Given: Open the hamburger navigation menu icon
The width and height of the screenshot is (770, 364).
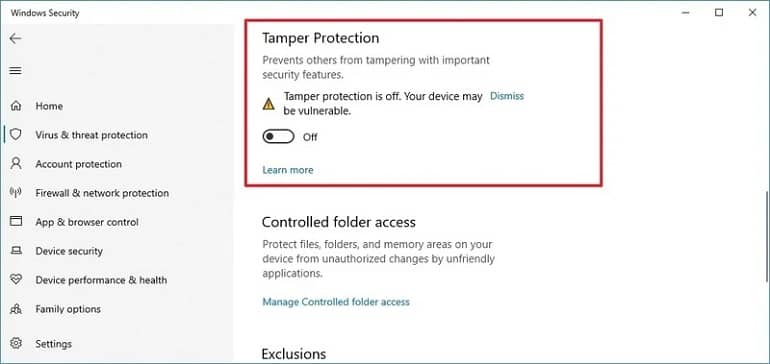Looking at the screenshot, I should [16, 71].
